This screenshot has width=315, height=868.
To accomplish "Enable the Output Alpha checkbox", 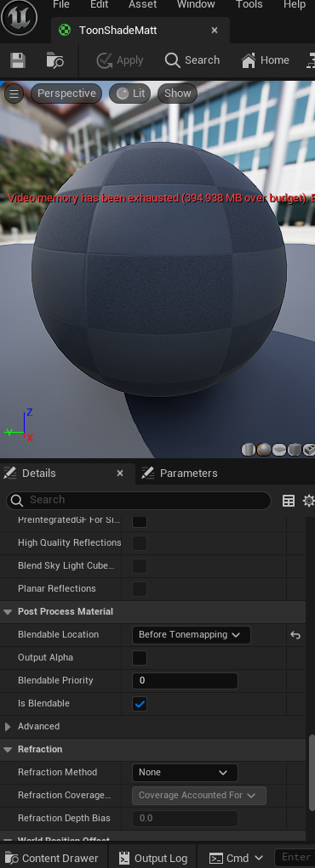I will click(x=140, y=658).
